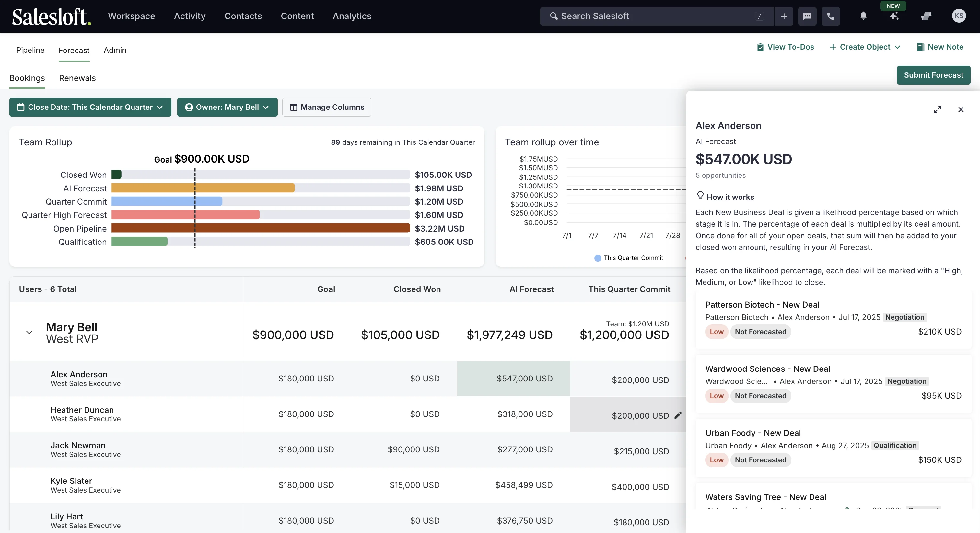Click Kyle Slater's $458,499 AI Forecast cell
The height and width of the screenshot is (533, 980).
tap(513, 485)
